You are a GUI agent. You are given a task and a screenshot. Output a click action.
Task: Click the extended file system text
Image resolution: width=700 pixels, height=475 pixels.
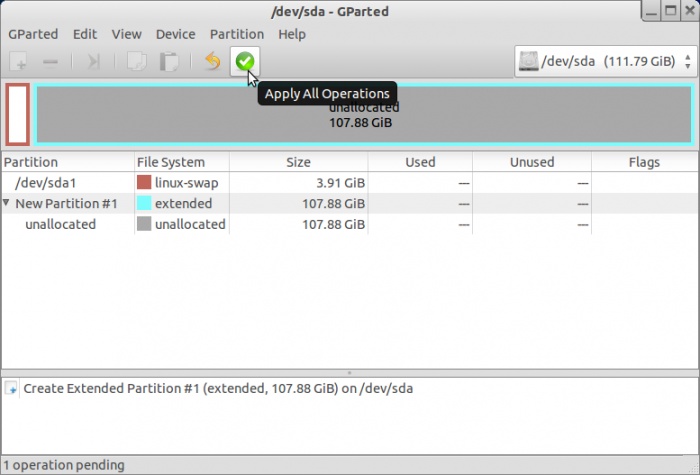click(x=183, y=203)
